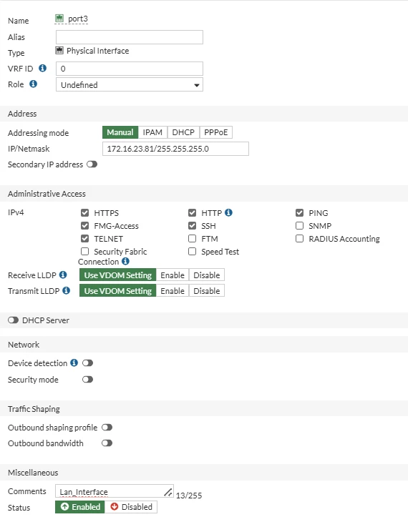408x532 pixels.
Task: Choose Disable for Transmit LLDP
Action: (207, 291)
